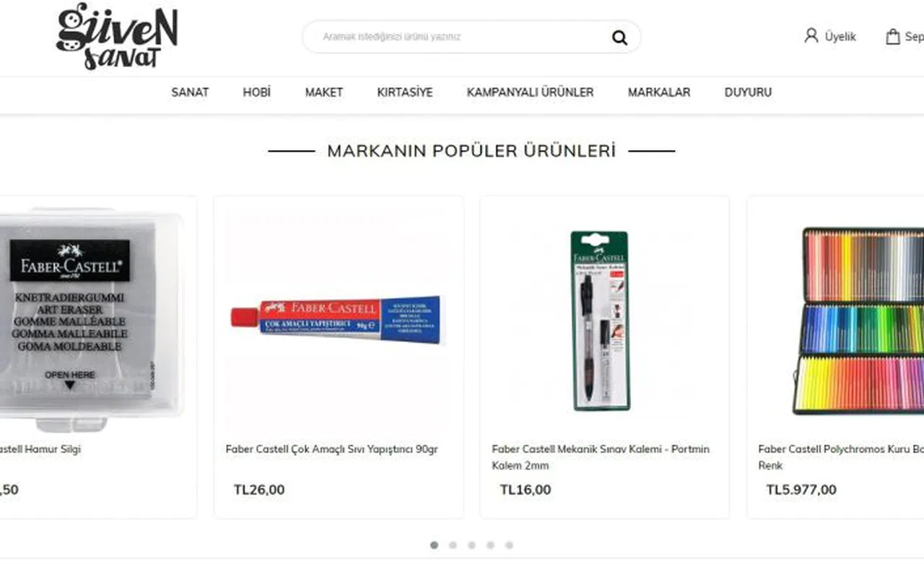Viewport: 924px width, 564px height.
Task: Open the shopping bag cart icon
Action: click(x=893, y=36)
